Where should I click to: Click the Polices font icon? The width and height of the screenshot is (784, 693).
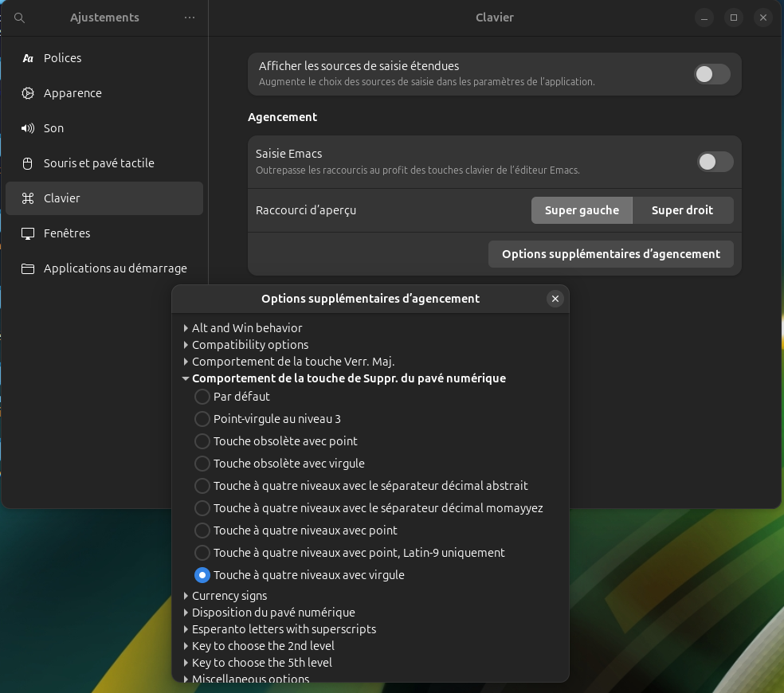tap(28, 58)
